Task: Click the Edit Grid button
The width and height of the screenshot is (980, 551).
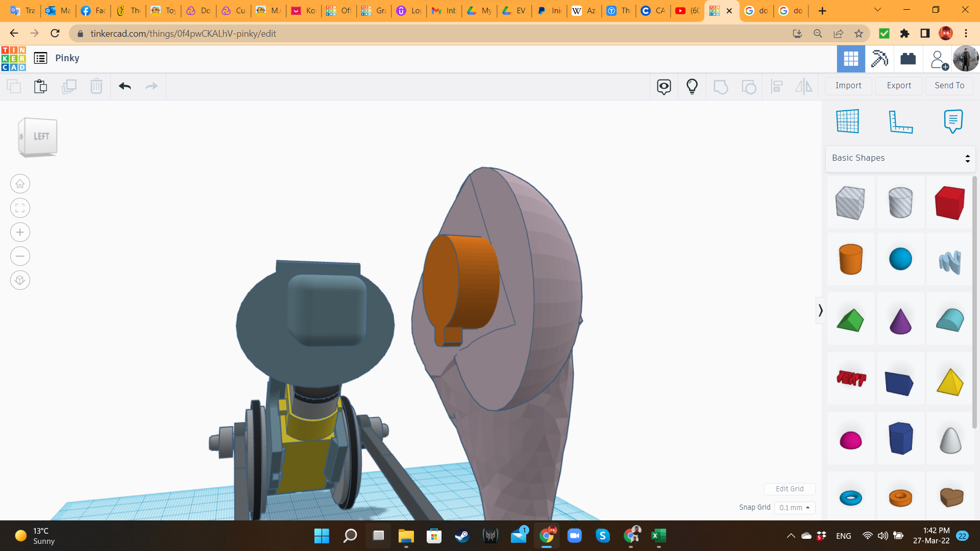Action: pyautogui.click(x=790, y=489)
